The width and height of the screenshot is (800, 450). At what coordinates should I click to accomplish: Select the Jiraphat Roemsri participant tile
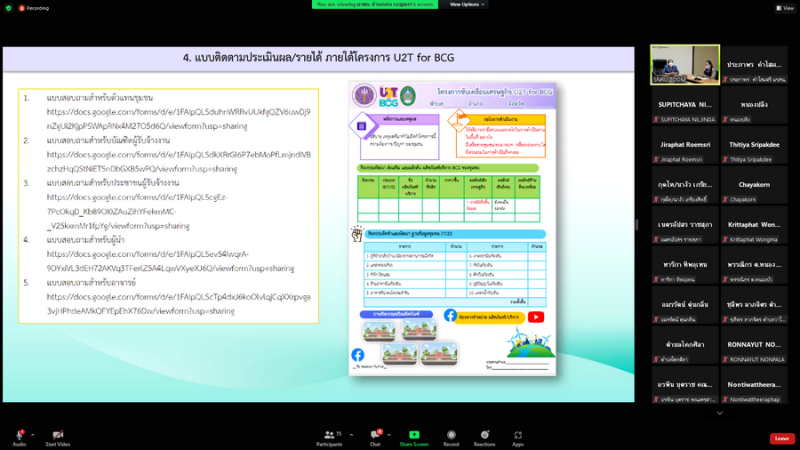(x=685, y=149)
